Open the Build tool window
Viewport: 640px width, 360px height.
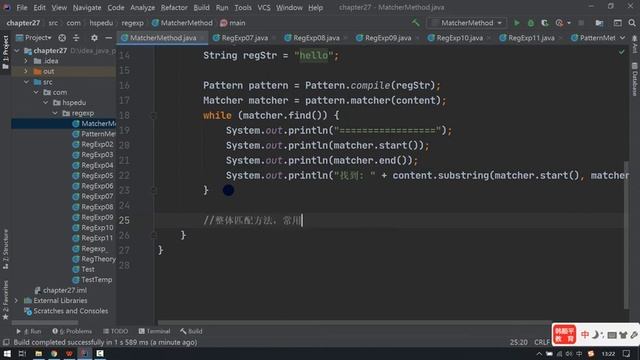191,331
